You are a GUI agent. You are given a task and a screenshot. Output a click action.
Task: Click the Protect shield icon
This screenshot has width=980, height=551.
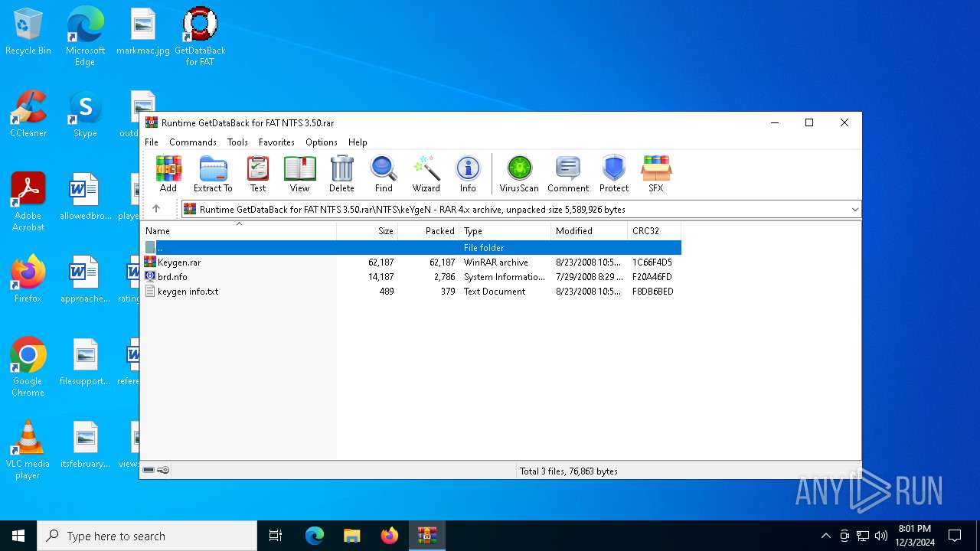[x=614, y=174]
